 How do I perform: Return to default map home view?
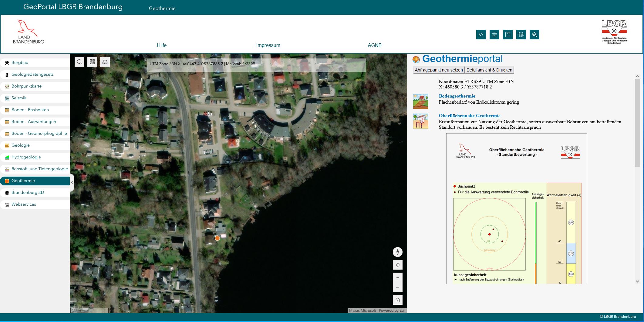tap(398, 300)
